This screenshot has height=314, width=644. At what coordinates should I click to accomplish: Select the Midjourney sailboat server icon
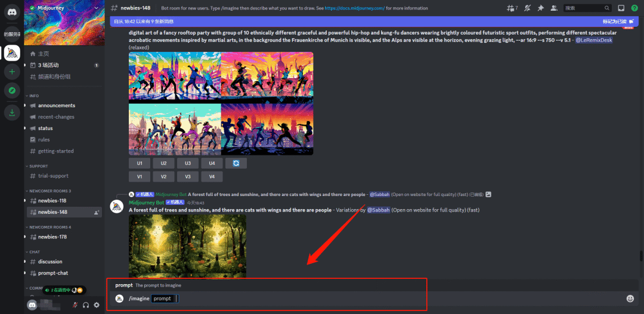click(x=12, y=54)
